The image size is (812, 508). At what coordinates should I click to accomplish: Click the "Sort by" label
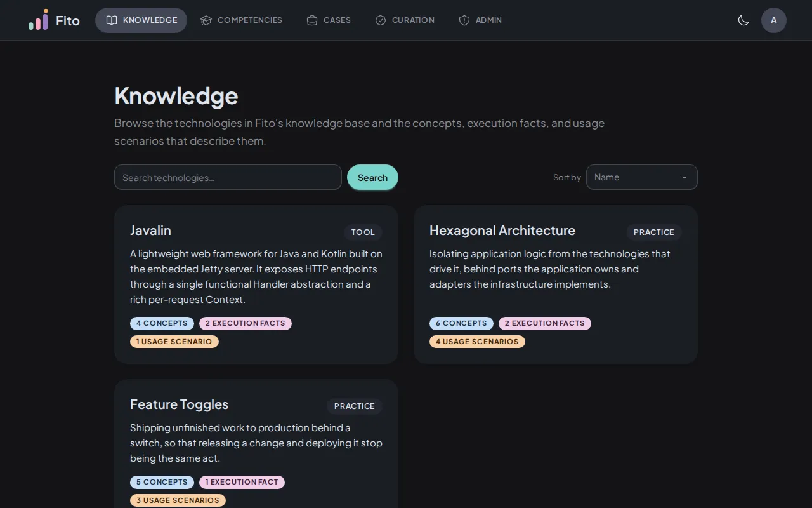click(567, 177)
